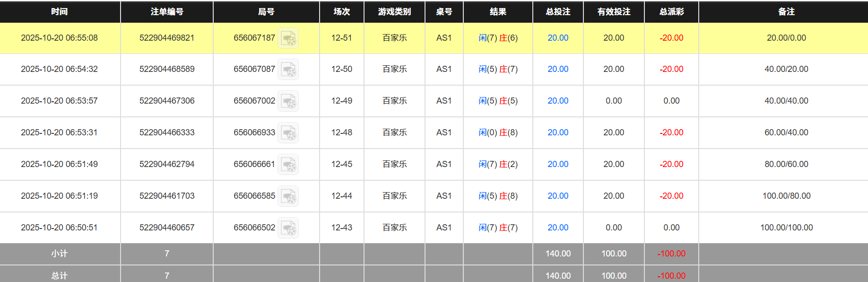Click table label AS1 in row 12-44
868x282 pixels.
coord(444,196)
